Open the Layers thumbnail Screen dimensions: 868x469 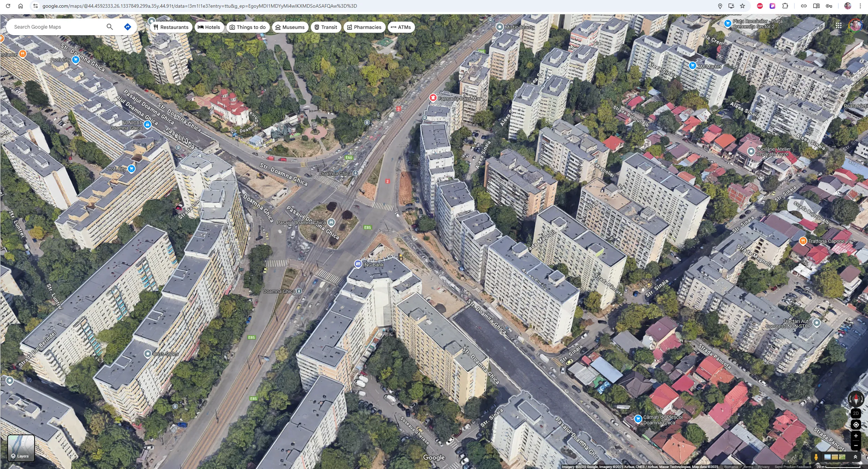(21, 448)
